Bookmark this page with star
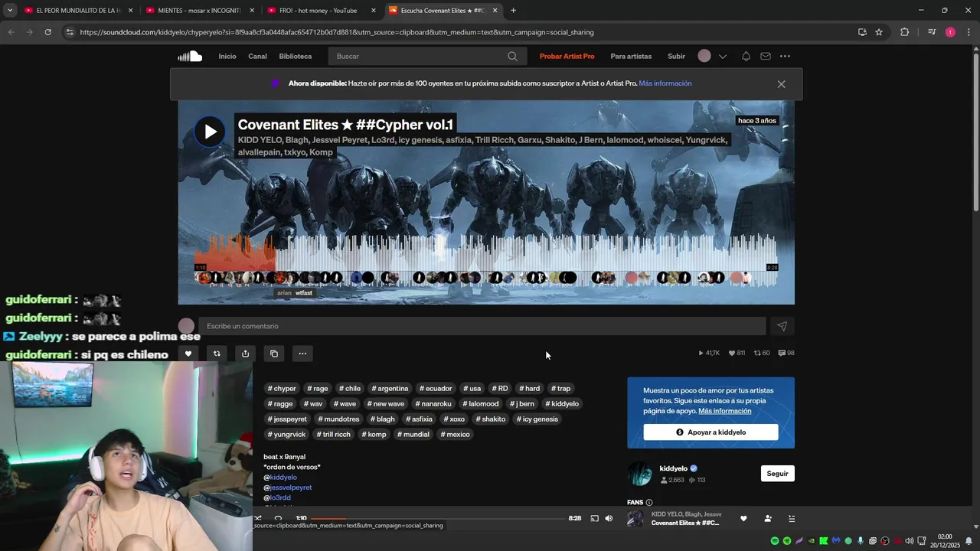 pos(879,32)
